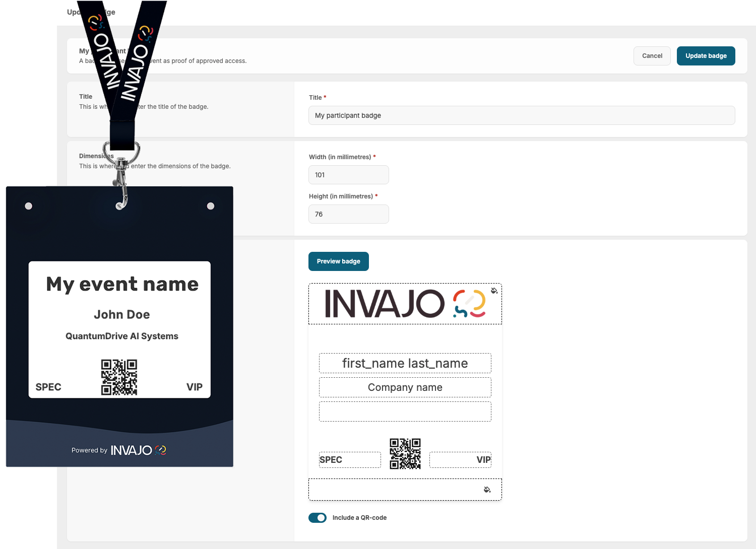The height and width of the screenshot is (549, 756).
Task: Click 'My event name' on lanyard badge
Action: [x=122, y=284]
